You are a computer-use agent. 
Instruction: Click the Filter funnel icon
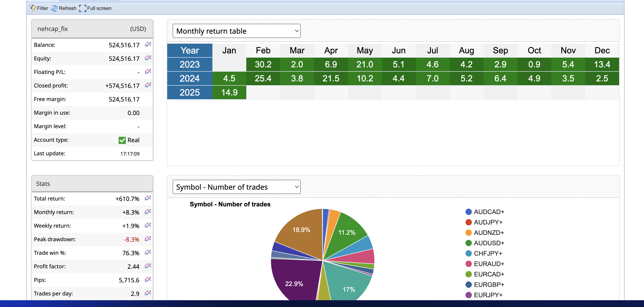[x=33, y=8]
